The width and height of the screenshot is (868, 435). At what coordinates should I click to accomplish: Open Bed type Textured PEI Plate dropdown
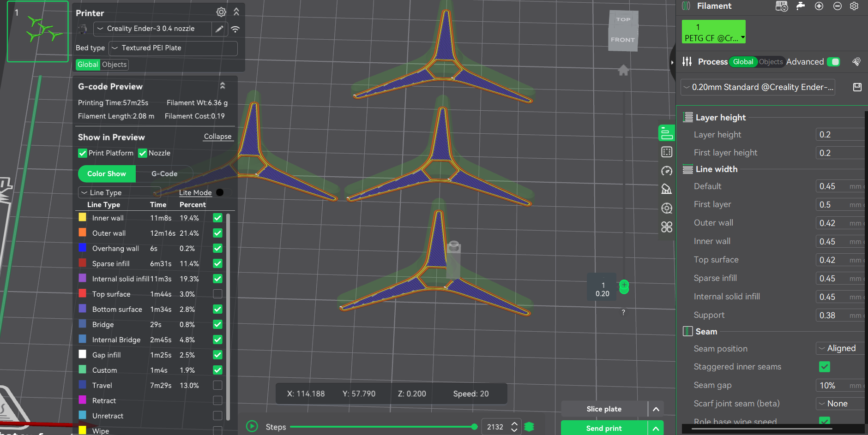[x=173, y=48]
